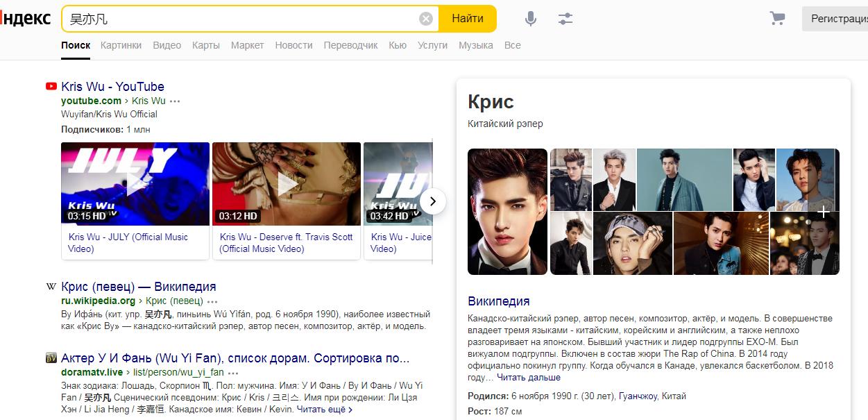Image resolution: width=868 pixels, height=420 pixels.
Task: Click the ru.wikipedia.org green URL
Action: click(99, 301)
